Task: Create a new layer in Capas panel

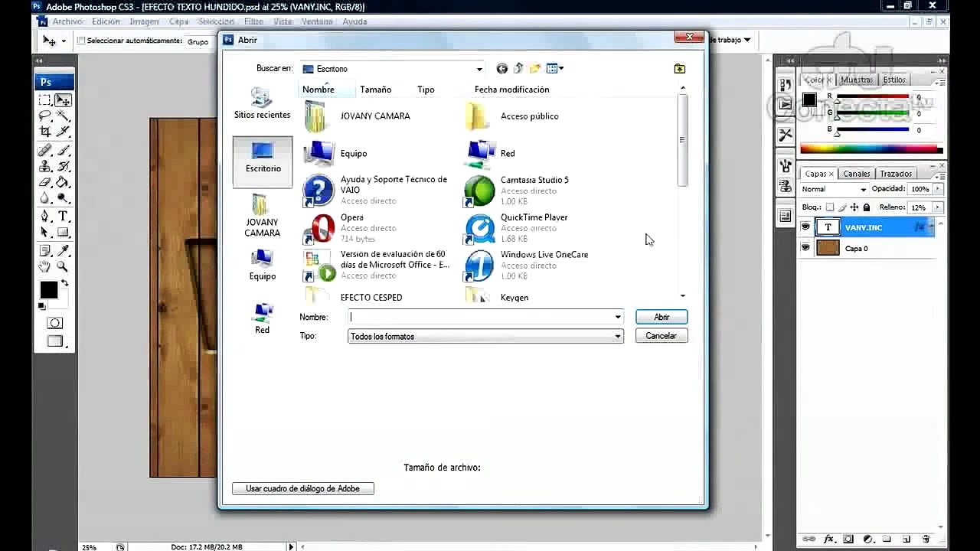Action: pyautogui.click(x=906, y=539)
